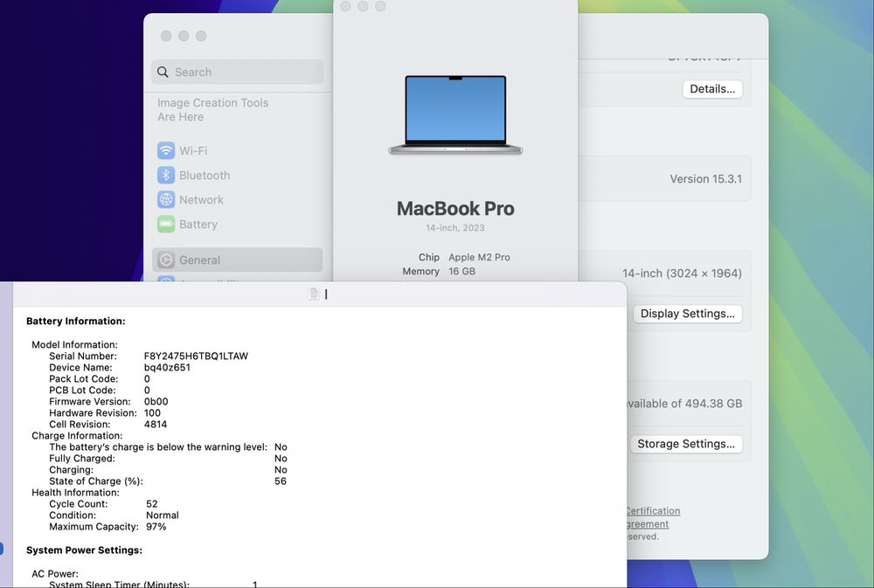This screenshot has width=874, height=588.
Task: Select the battery condition value Normal
Action: [163, 515]
